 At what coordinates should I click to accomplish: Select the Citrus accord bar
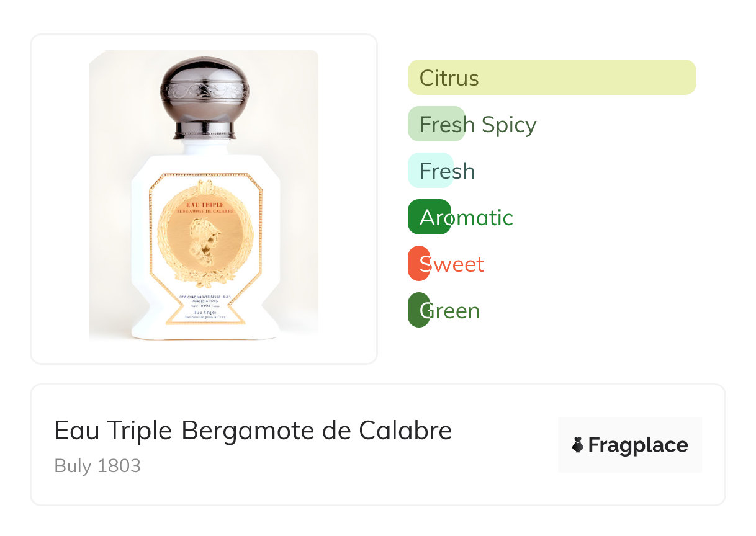click(x=551, y=78)
